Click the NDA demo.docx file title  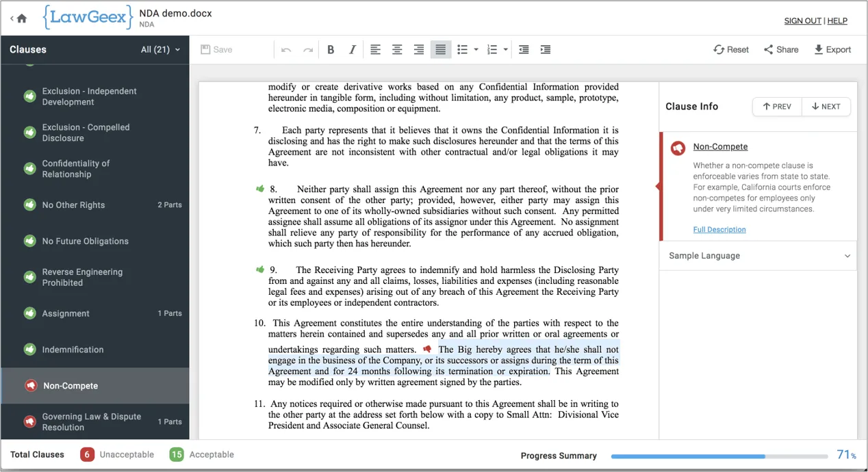click(x=175, y=13)
